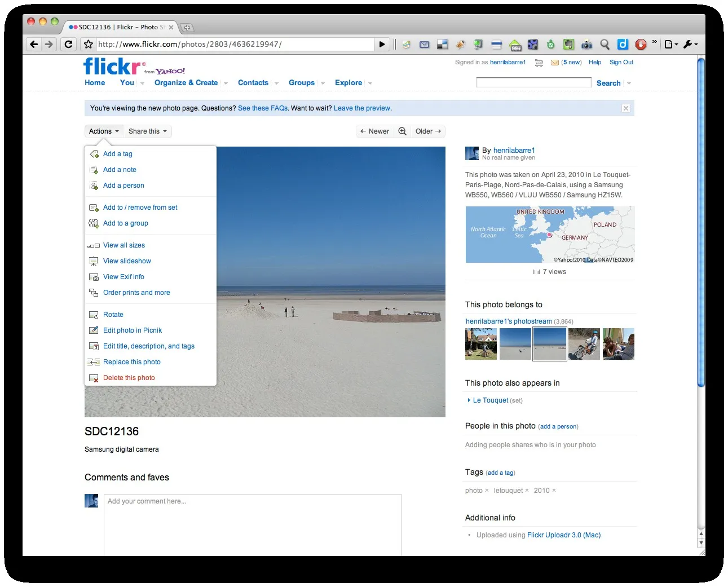Screen dimensions: 728x587
Task: Bookmark this page with the star icon
Action: tap(88, 44)
